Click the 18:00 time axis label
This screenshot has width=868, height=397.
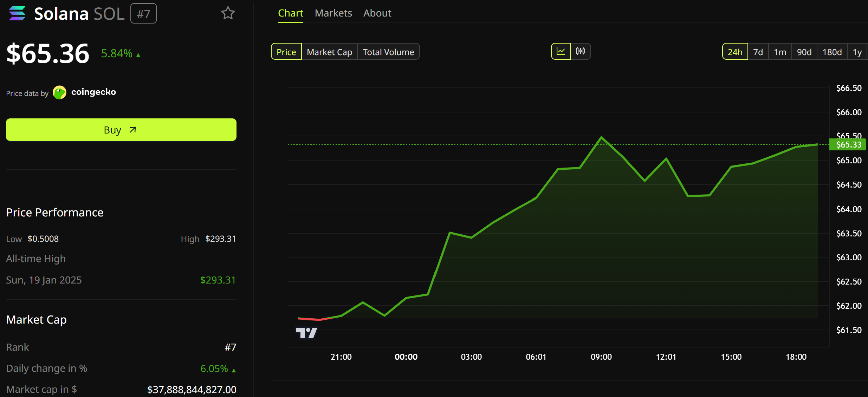click(796, 357)
